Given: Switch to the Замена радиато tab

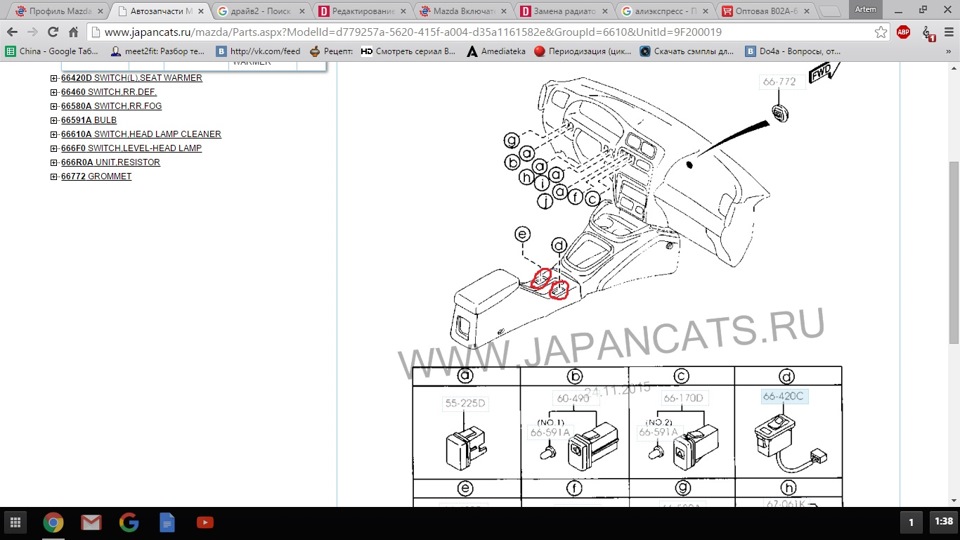Looking at the screenshot, I should (x=563, y=11).
